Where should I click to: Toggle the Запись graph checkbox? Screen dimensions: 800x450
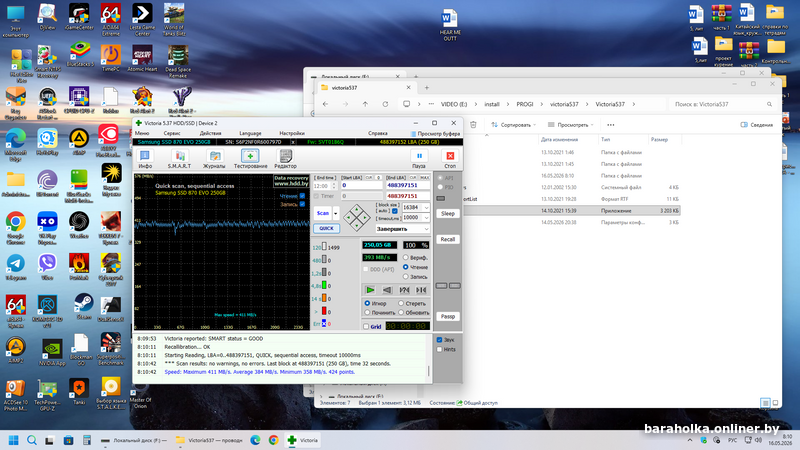(x=303, y=204)
